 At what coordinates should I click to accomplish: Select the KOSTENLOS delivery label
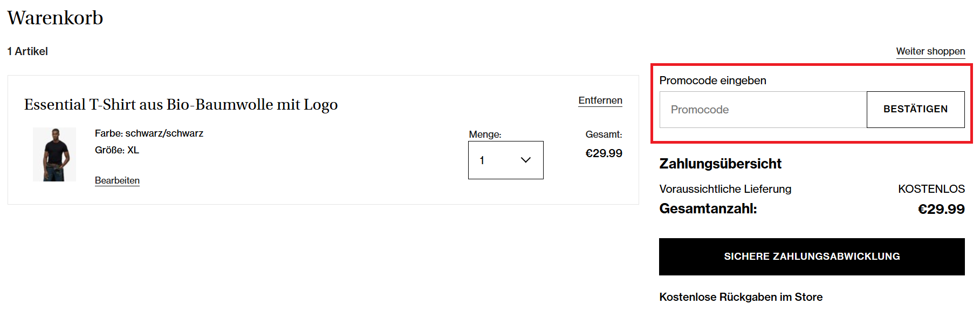click(931, 188)
